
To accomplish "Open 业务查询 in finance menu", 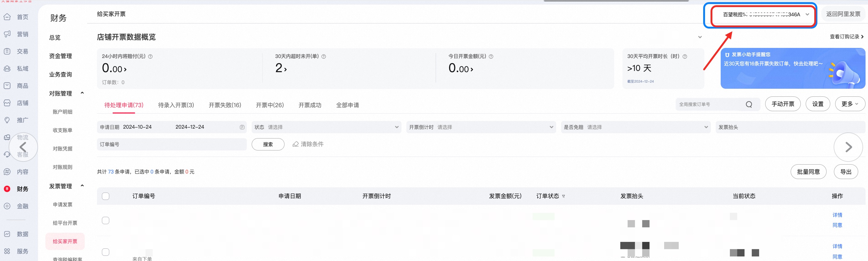I will 61,75.
